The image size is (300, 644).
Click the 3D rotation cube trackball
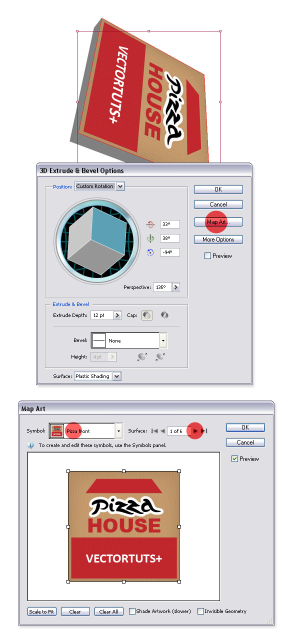pos(97,240)
